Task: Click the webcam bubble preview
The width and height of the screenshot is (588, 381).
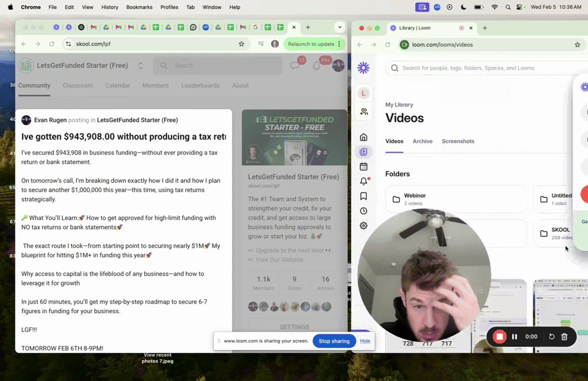Action: coord(424,275)
